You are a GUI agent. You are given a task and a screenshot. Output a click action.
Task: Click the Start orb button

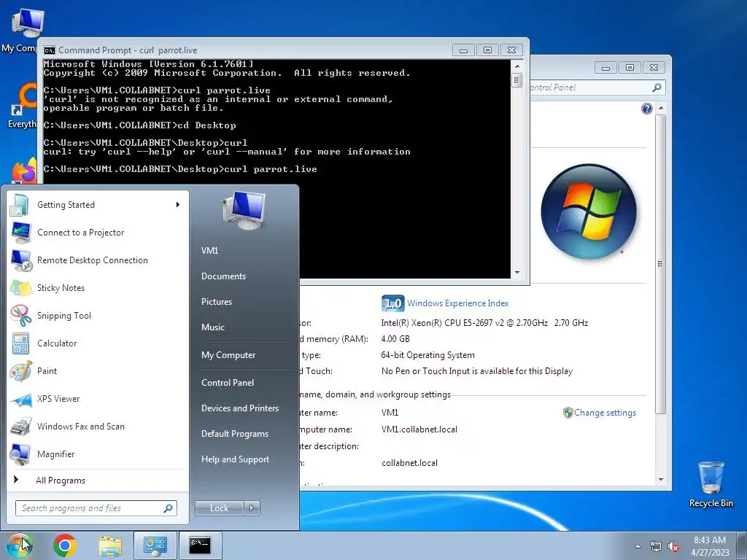point(20,545)
